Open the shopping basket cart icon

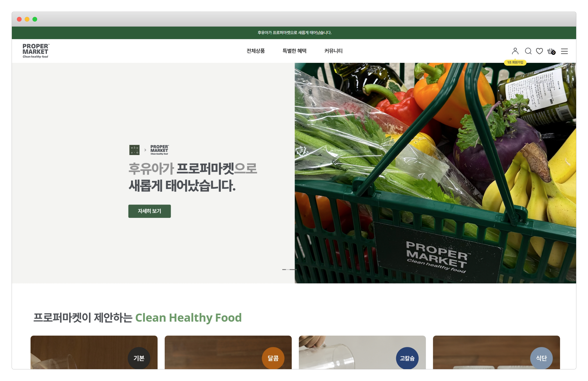(x=551, y=51)
